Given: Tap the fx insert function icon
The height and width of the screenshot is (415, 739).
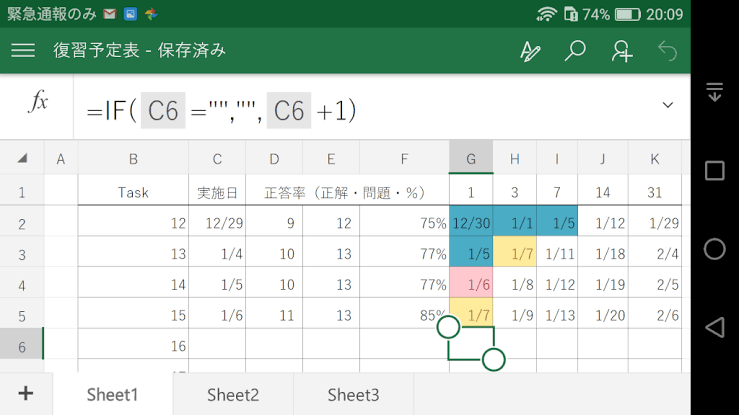Looking at the screenshot, I should pos(38,101).
